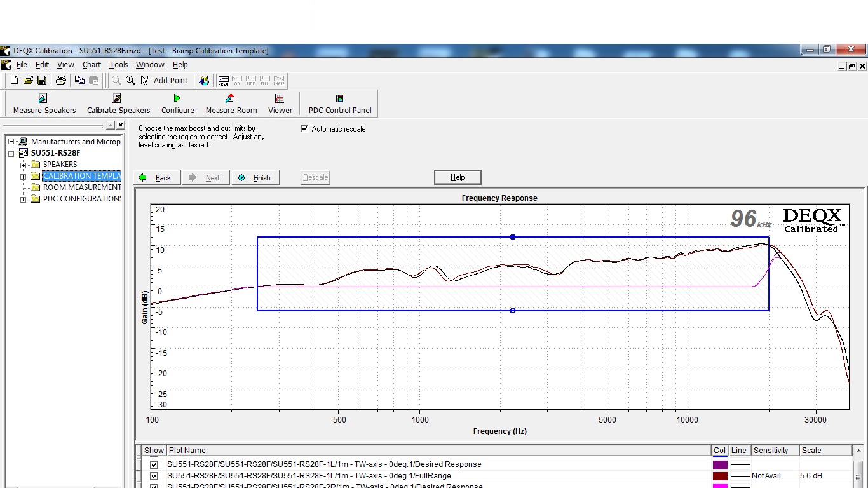The width and height of the screenshot is (868, 488).
Task: Select the GD chart view icon
Action: pyautogui.click(x=238, y=81)
